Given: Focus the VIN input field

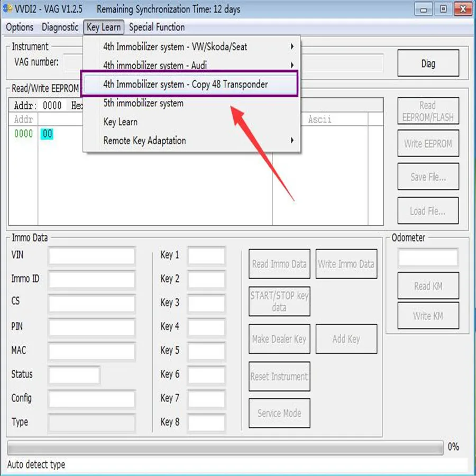Looking at the screenshot, I should (91, 256).
